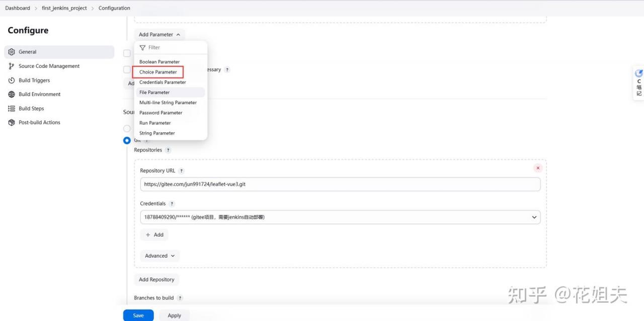Show help for Repositories

[168, 150]
